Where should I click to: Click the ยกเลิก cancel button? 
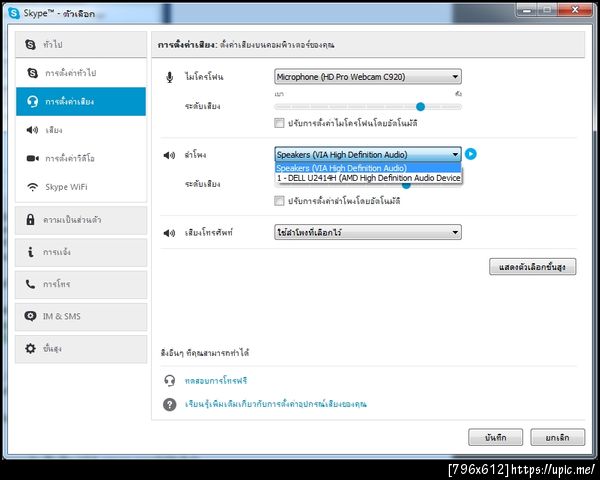(557, 437)
